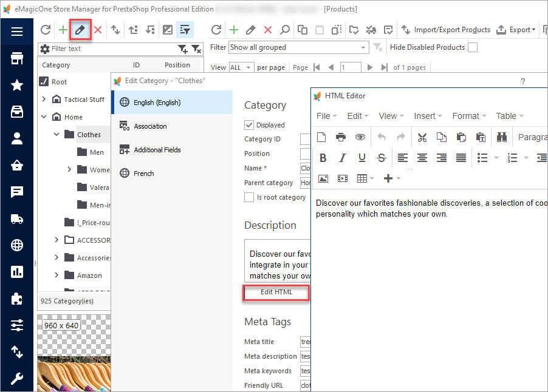The height and width of the screenshot is (392, 548).
Task: Open Customers person icon in sidebar
Action: coord(17,138)
